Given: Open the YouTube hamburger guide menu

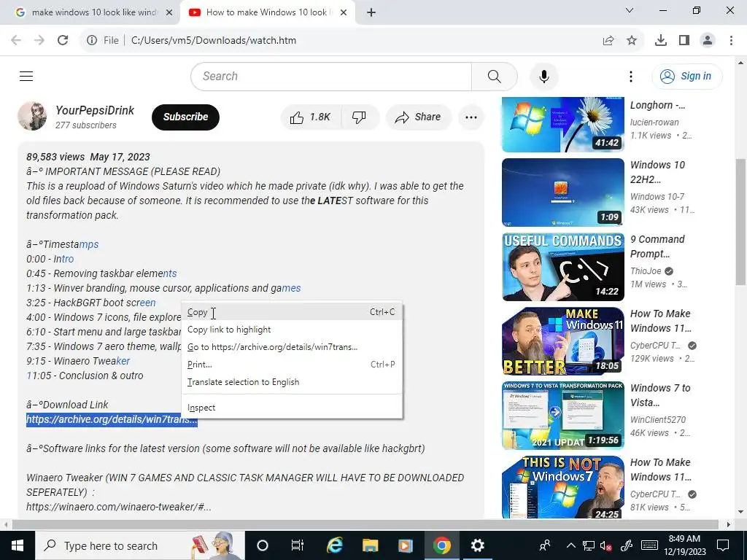Looking at the screenshot, I should [x=26, y=76].
